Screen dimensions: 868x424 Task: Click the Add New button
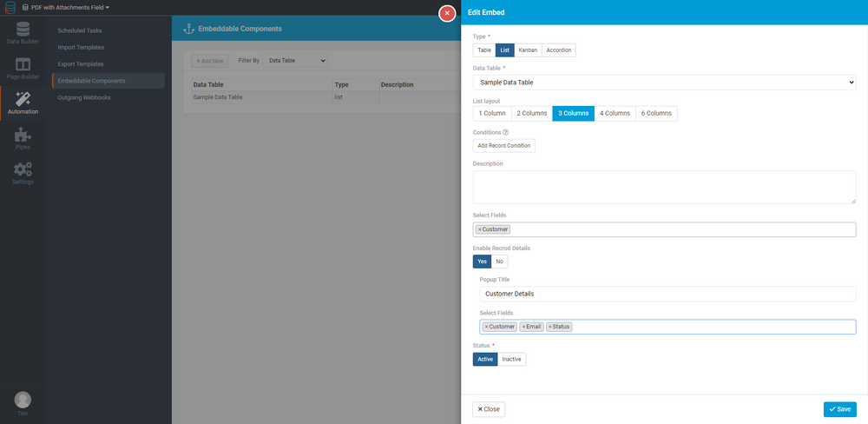(x=210, y=61)
